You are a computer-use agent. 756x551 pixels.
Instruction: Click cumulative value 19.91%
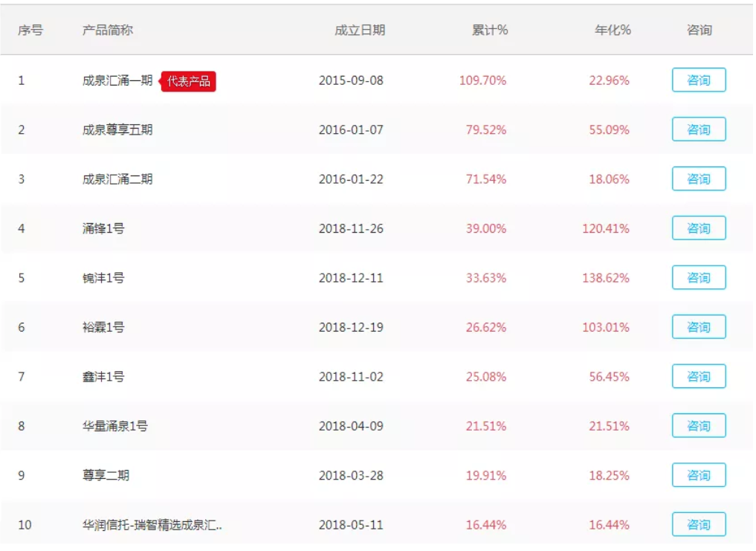(x=486, y=475)
